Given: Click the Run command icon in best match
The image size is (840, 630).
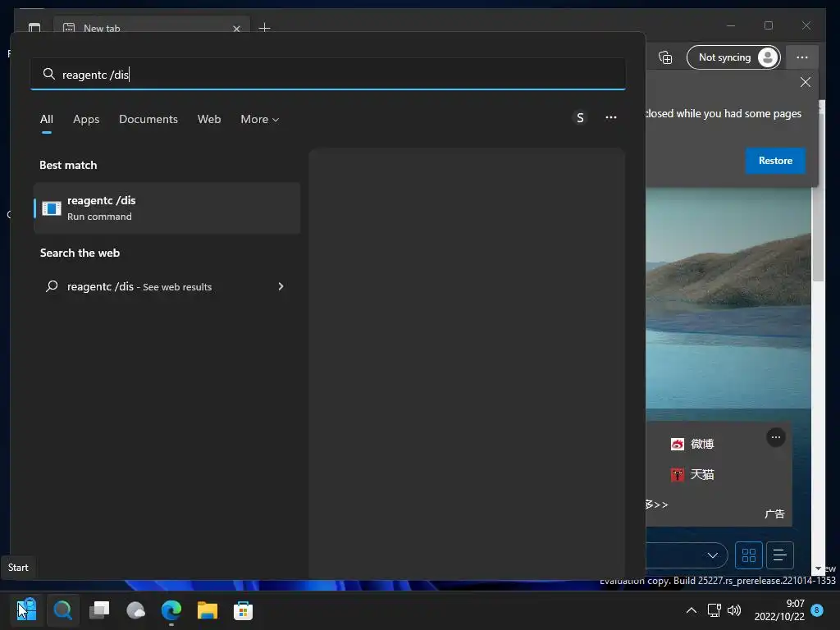Looking at the screenshot, I should pos(52,208).
